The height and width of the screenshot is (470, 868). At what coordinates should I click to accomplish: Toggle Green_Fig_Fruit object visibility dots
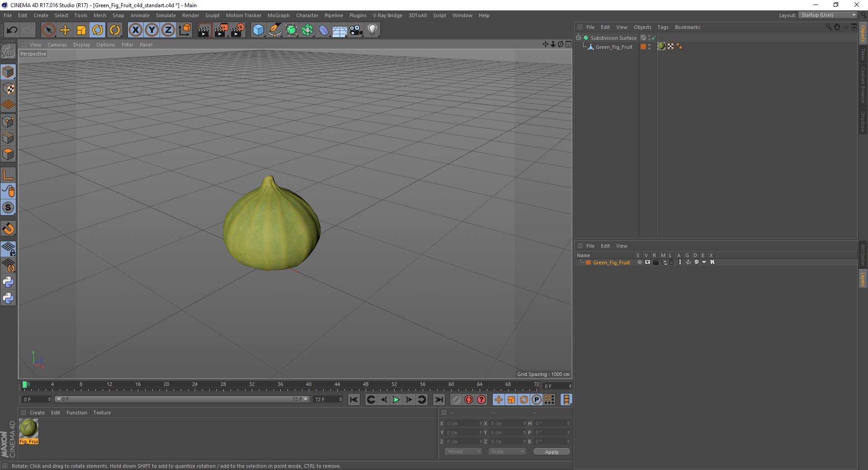650,47
